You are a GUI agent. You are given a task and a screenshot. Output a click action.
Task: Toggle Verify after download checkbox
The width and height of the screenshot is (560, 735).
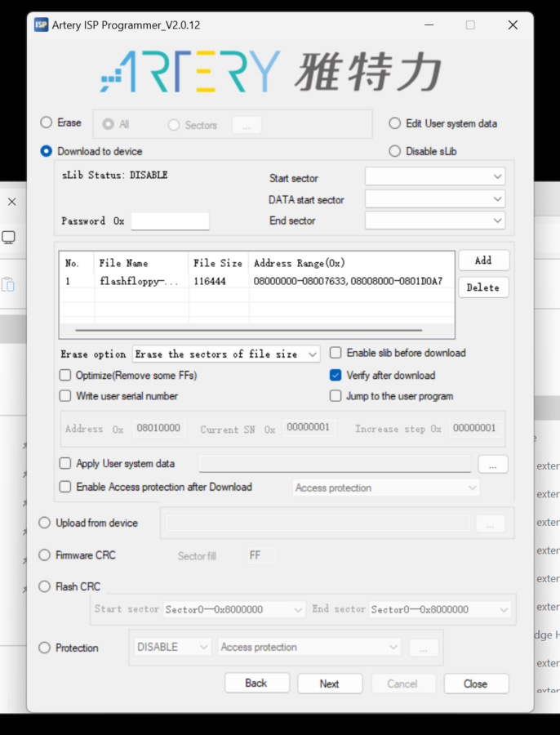coord(336,375)
